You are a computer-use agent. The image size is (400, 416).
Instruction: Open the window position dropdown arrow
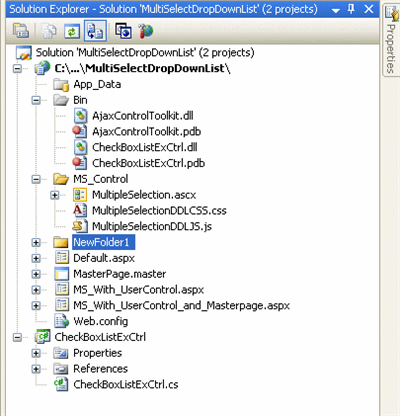pyautogui.click(x=336, y=11)
